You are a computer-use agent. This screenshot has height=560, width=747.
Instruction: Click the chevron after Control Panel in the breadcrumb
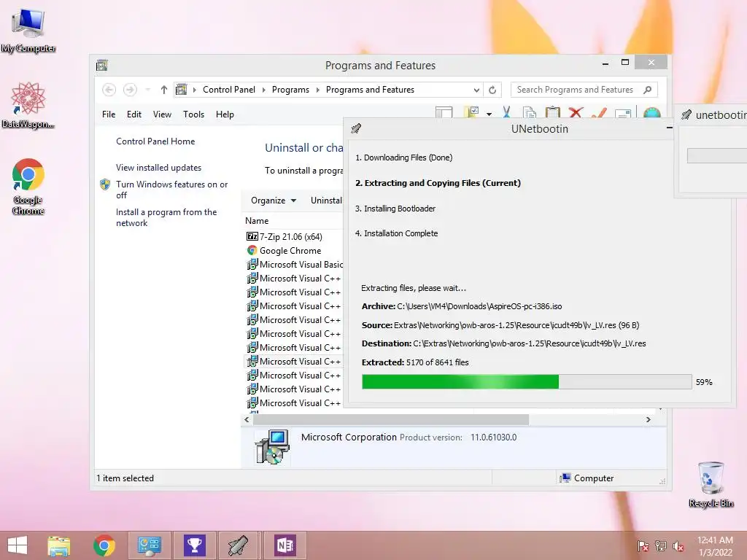click(263, 90)
